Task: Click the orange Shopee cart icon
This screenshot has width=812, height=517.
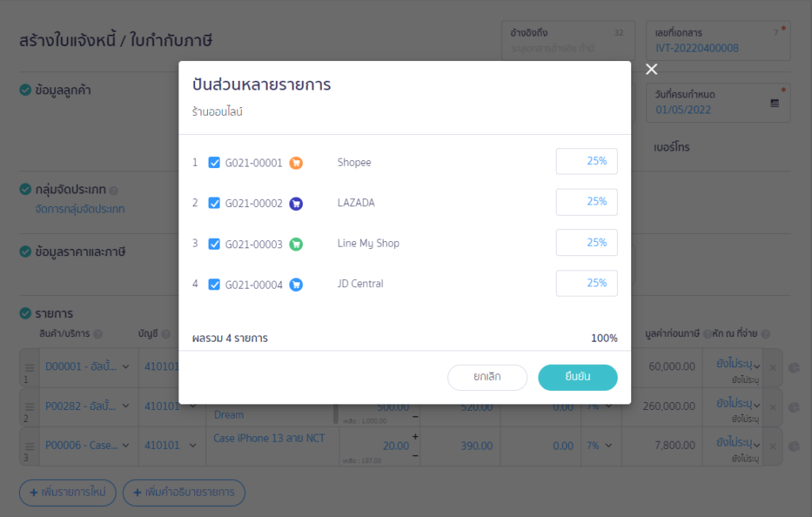Action: point(296,163)
